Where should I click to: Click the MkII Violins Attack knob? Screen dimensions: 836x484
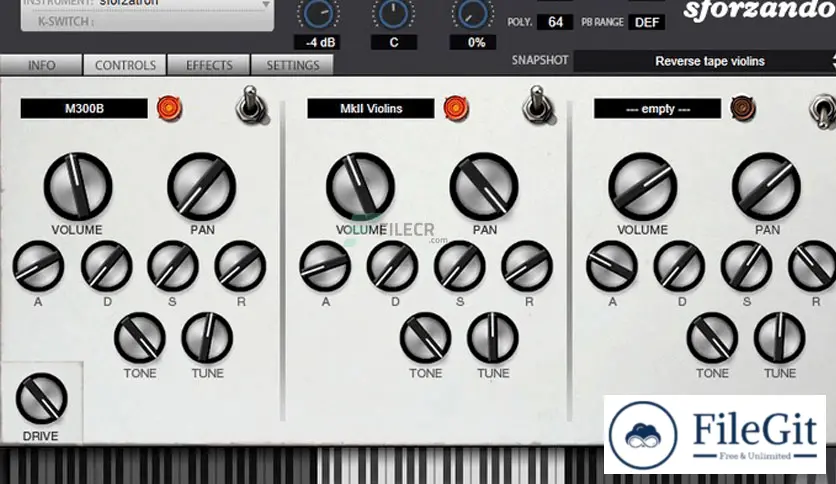point(325,266)
